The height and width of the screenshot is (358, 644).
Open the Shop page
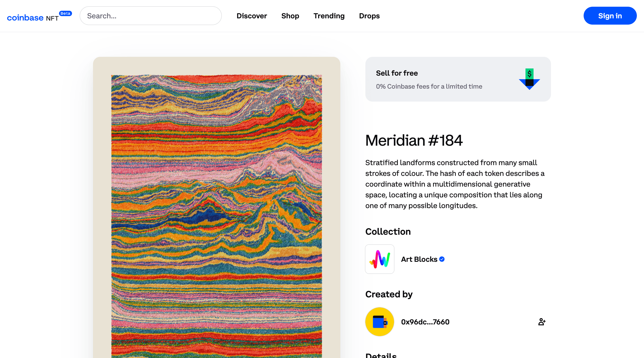(x=290, y=16)
